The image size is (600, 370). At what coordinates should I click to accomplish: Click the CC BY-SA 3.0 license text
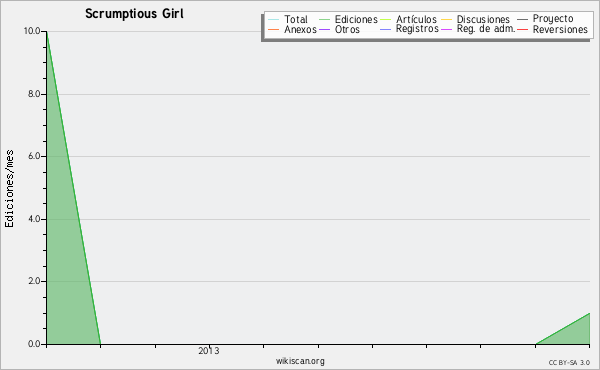click(569, 363)
